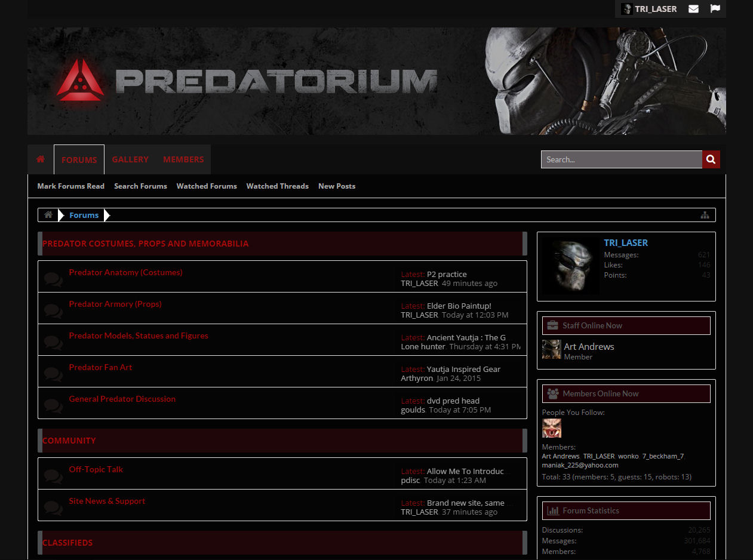The width and height of the screenshot is (753, 560).
Task: Open the latest thread Elder Bio Paintup!
Action: pyautogui.click(x=459, y=306)
